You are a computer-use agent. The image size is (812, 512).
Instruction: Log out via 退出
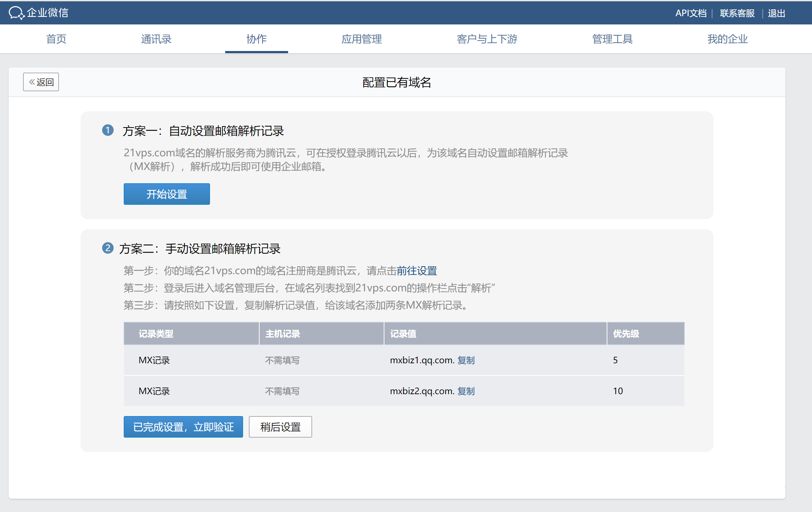[x=776, y=13]
